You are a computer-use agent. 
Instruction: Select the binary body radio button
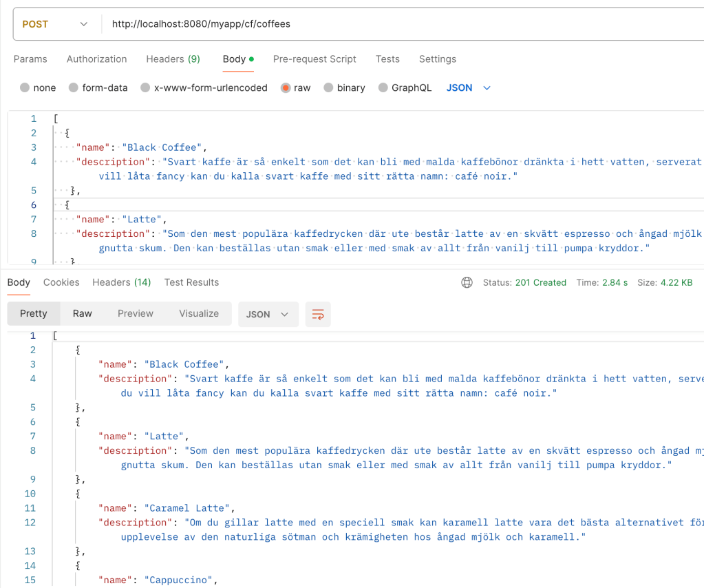pos(328,88)
